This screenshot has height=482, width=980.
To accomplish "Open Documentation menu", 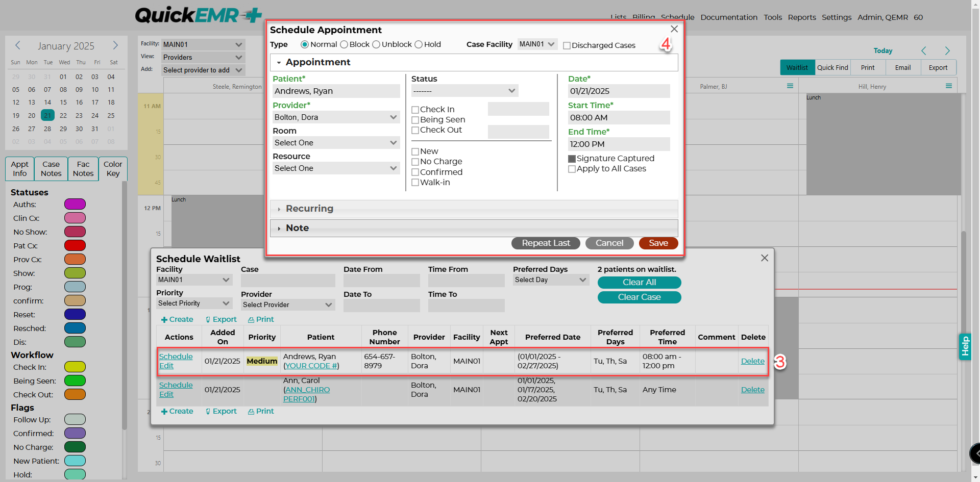I will [729, 17].
